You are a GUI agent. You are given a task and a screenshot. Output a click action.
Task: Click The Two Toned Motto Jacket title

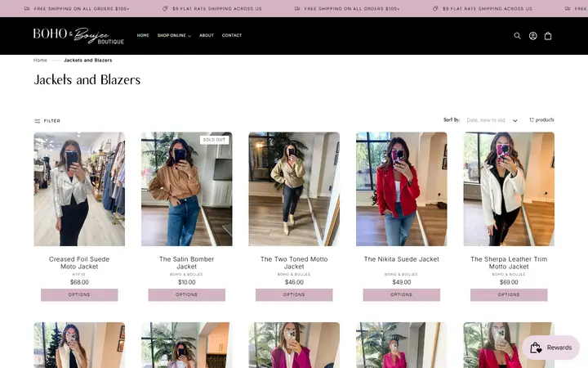tap(294, 263)
